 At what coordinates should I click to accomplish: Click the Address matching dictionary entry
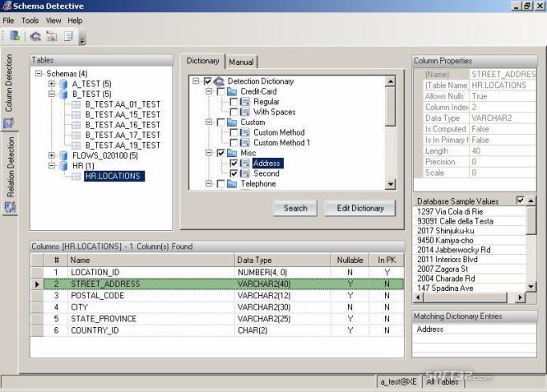(x=429, y=330)
